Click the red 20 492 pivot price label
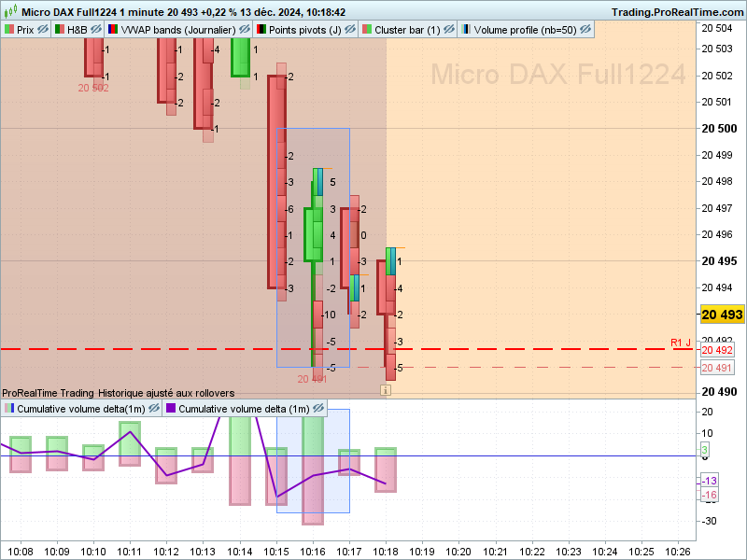The image size is (747, 560). coord(717,350)
